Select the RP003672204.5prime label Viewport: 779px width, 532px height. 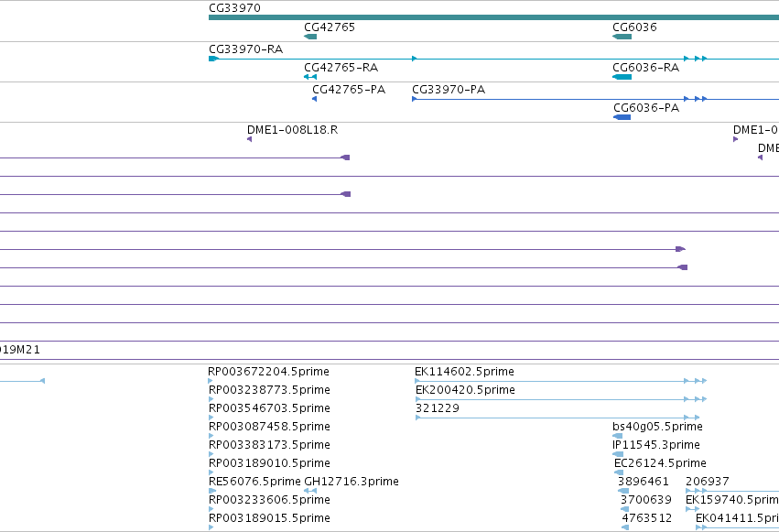[268, 372]
